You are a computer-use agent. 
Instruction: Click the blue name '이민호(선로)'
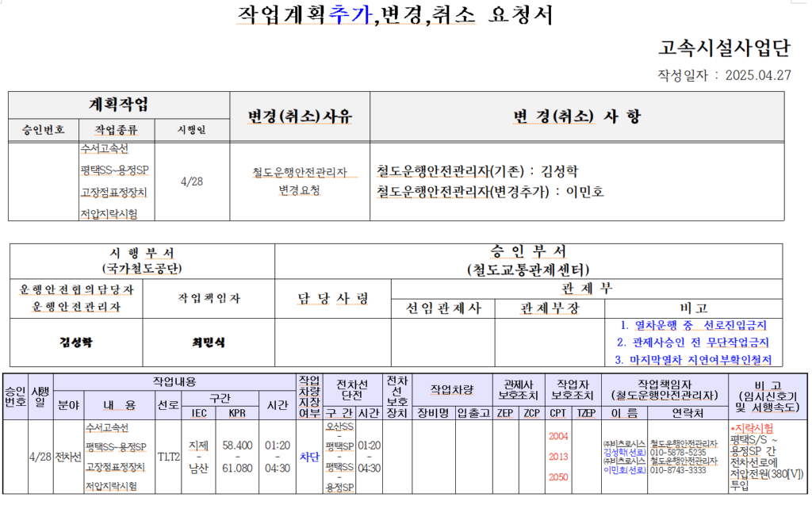(625, 470)
